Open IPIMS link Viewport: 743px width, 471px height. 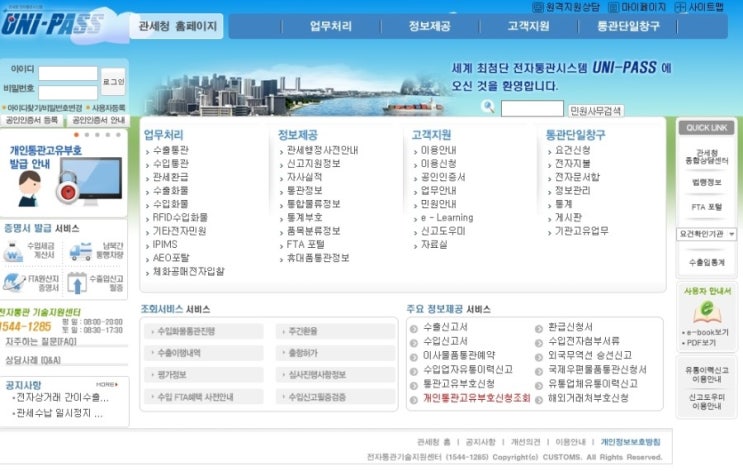(x=164, y=245)
